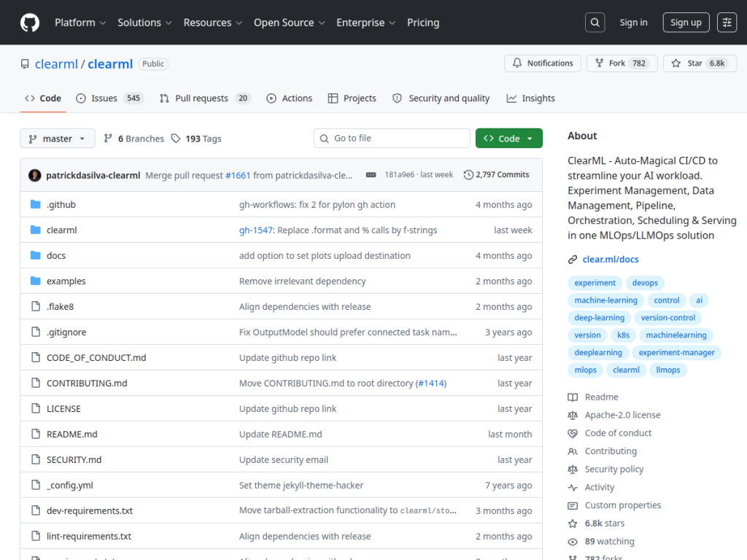Click the file icon for .flake8
The height and width of the screenshot is (560, 747).
coord(35,306)
